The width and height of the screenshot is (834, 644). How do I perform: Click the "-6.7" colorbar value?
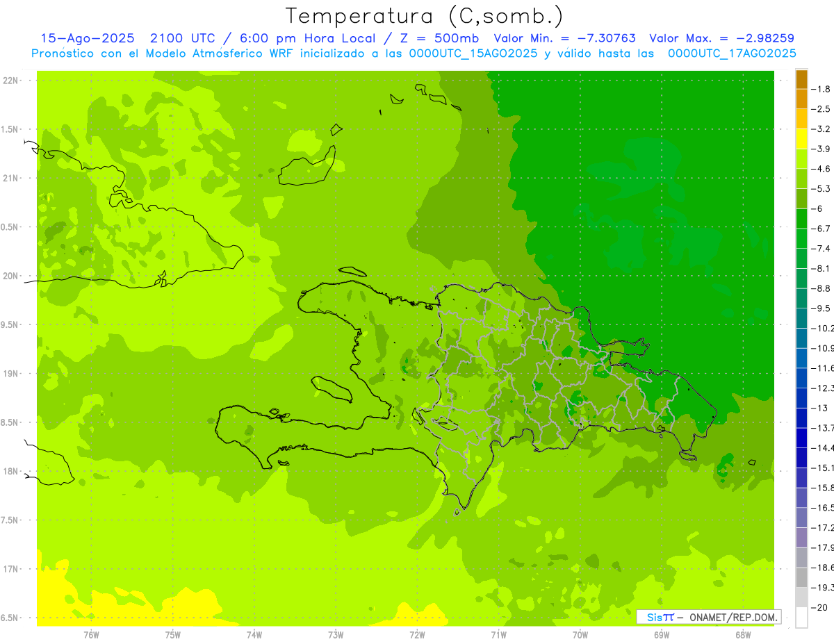click(x=821, y=229)
